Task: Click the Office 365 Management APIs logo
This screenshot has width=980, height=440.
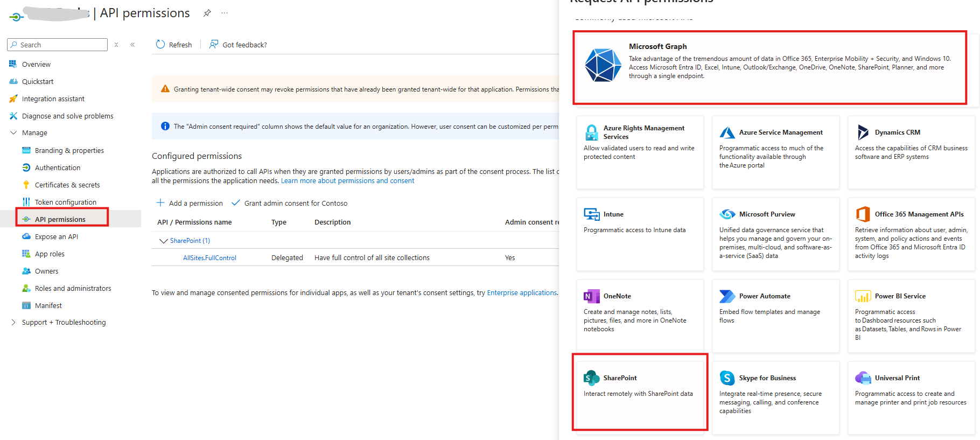Action: [x=863, y=214]
